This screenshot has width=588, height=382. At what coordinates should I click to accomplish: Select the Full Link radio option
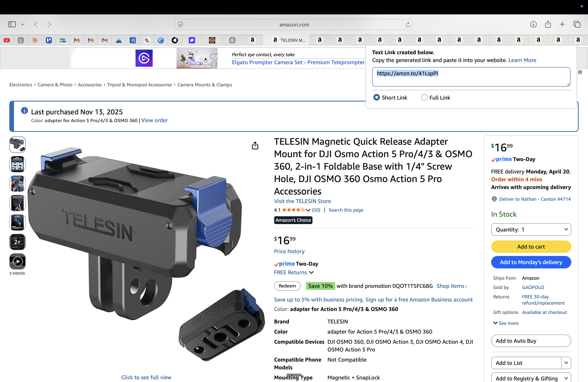click(x=424, y=97)
